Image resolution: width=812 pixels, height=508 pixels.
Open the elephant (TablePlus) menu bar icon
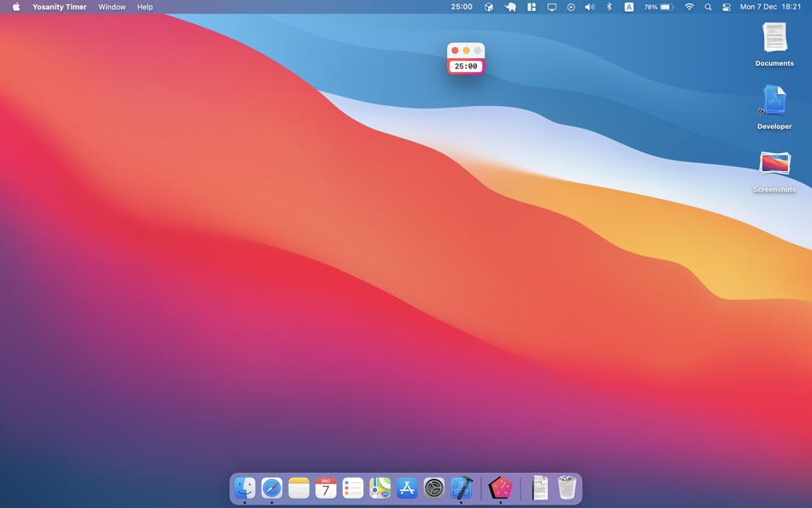point(510,7)
